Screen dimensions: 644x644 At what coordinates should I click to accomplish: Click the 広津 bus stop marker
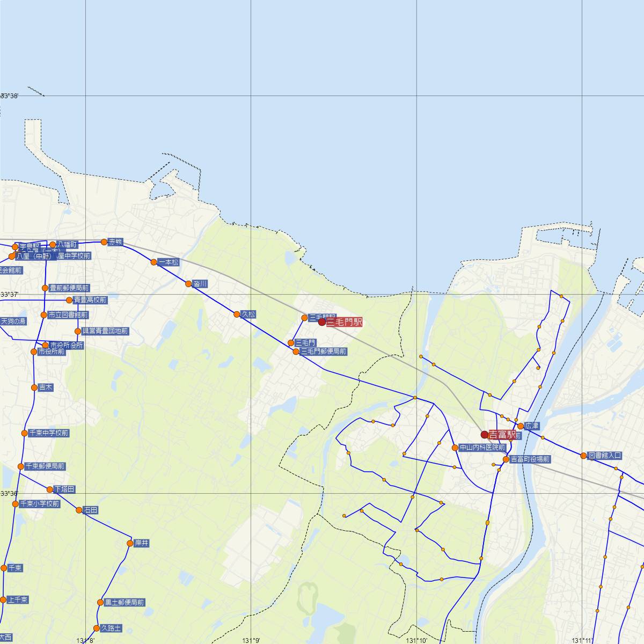pyautogui.click(x=520, y=426)
